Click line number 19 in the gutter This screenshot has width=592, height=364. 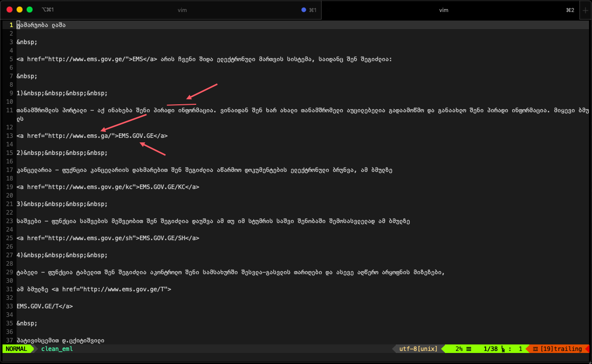(10, 187)
